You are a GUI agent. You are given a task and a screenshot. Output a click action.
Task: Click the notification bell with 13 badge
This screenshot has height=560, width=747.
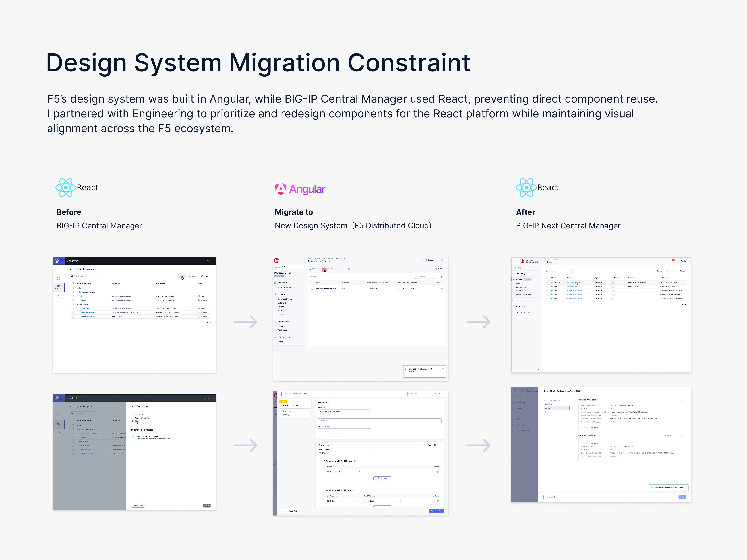[x=672, y=261]
